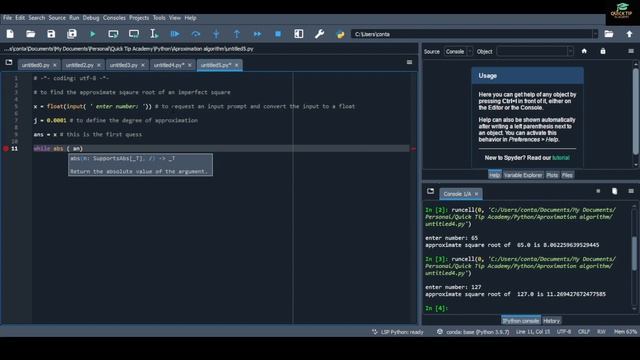
Task: Remove all variables in console
Action: (614, 191)
